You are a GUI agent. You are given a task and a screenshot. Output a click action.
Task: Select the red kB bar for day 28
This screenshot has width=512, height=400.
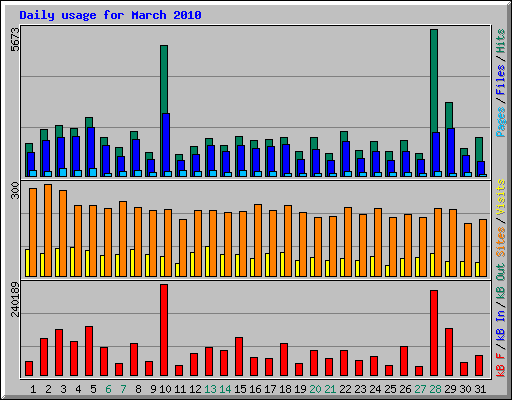[x=434, y=333]
